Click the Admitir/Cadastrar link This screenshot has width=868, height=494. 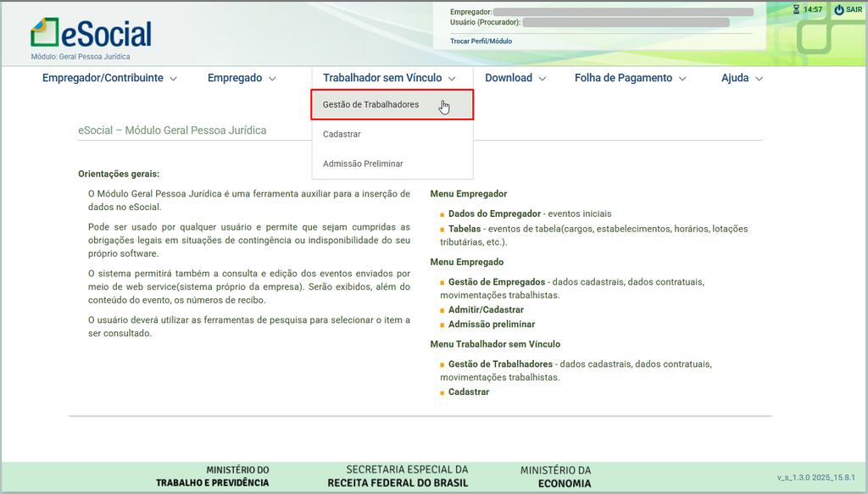(x=486, y=310)
